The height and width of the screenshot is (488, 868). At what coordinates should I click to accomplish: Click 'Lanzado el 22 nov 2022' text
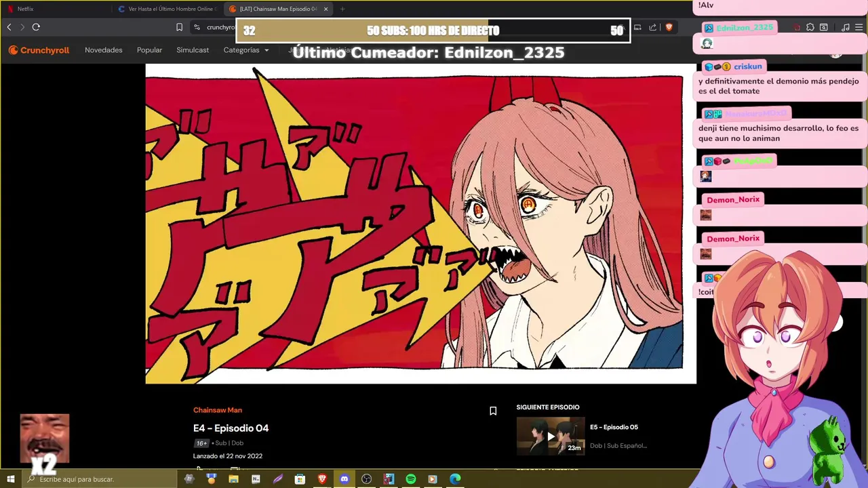click(228, 456)
